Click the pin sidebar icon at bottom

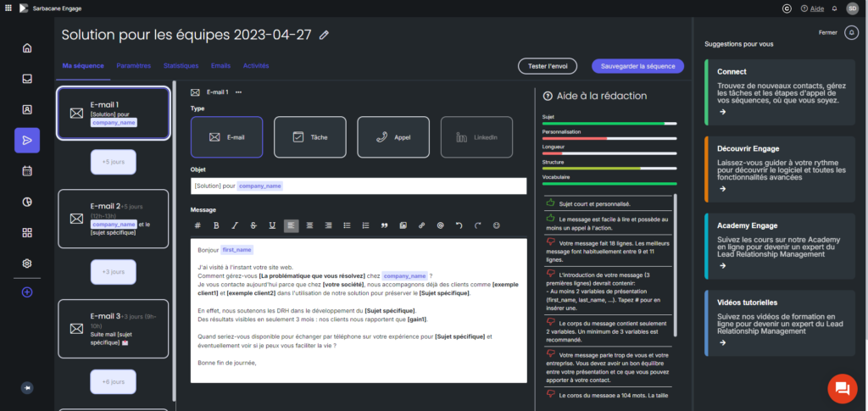point(27,388)
